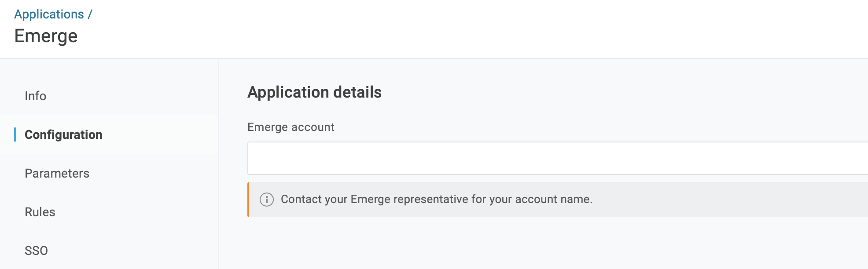Viewport: 868px width, 269px height.
Task: Select the Configuration sidebar item
Action: point(63,134)
